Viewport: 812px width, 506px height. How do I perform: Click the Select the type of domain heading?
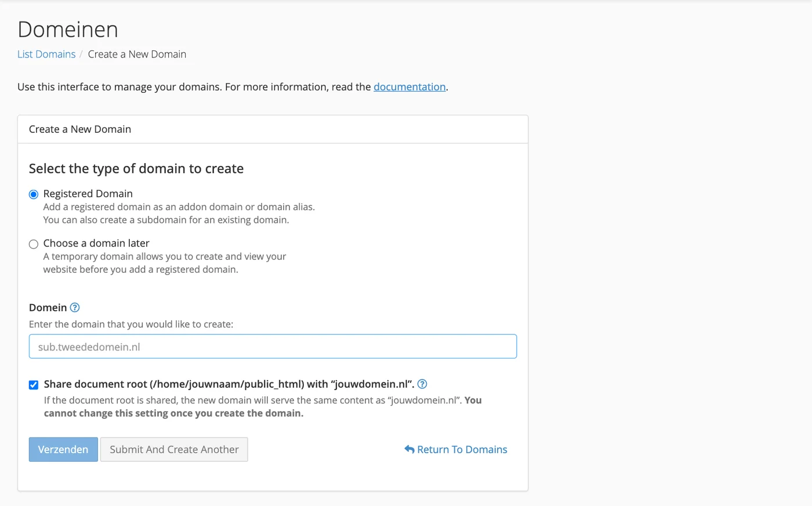pyautogui.click(x=136, y=168)
